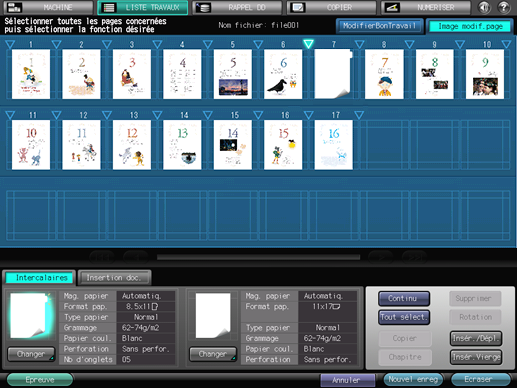Click insertion marker between positions 5 and 6

click(x=258, y=44)
